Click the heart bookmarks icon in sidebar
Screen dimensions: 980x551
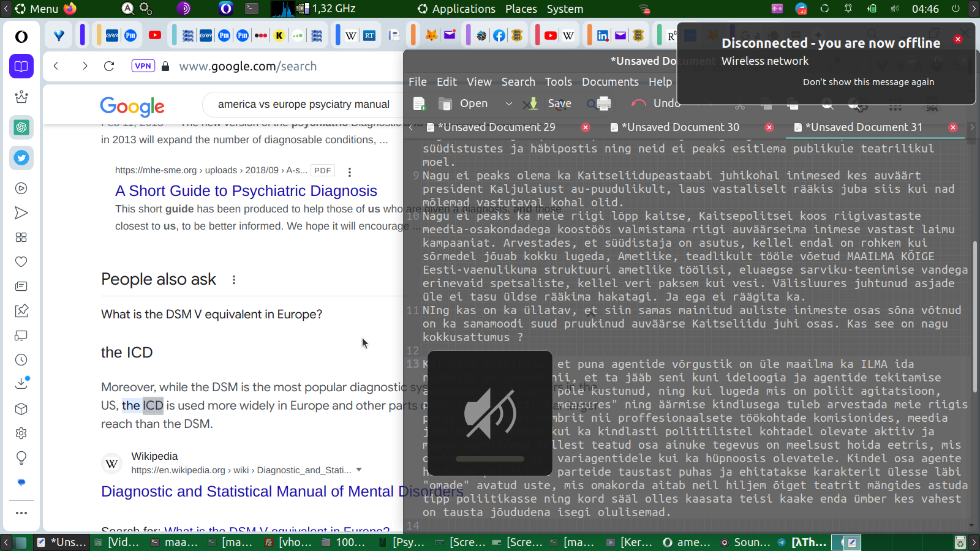point(21,262)
